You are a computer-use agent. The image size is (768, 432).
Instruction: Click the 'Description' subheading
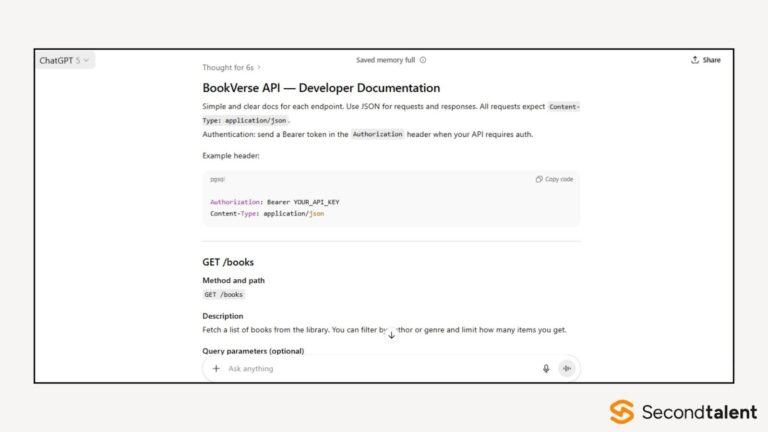222,316
